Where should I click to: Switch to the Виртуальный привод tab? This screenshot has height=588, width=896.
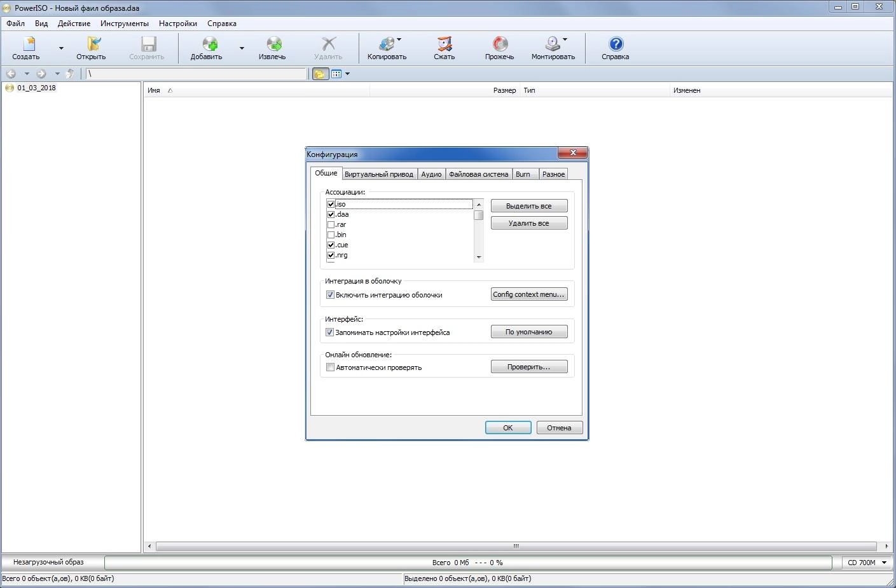[379, 174]
